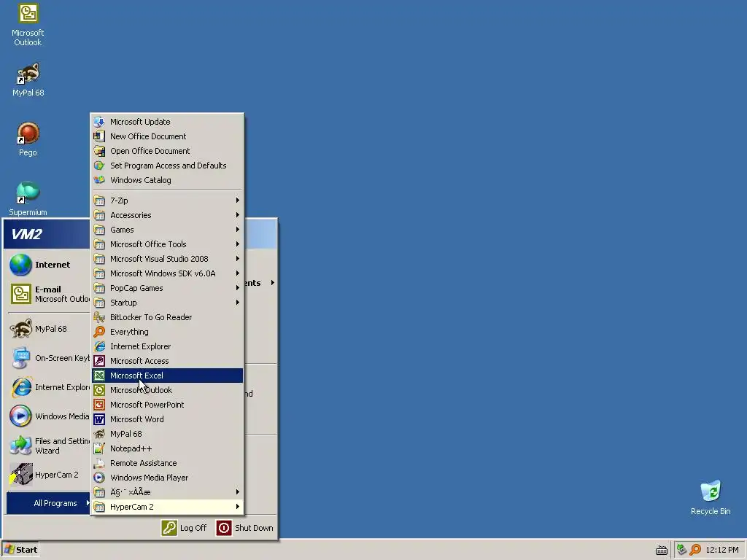The width and height of the screenshot is (747, 560).
Task: Open HyperCam 2 in Start menu recent list
Action: (x=48, y=475)
